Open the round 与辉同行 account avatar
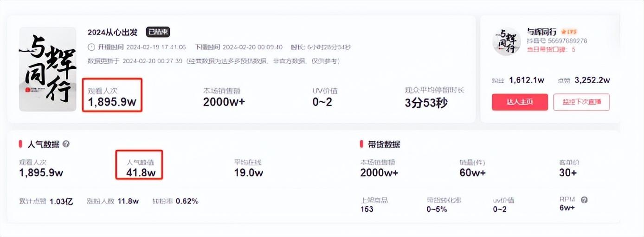The height and width of the screenshot is (237, 644). 506,41
